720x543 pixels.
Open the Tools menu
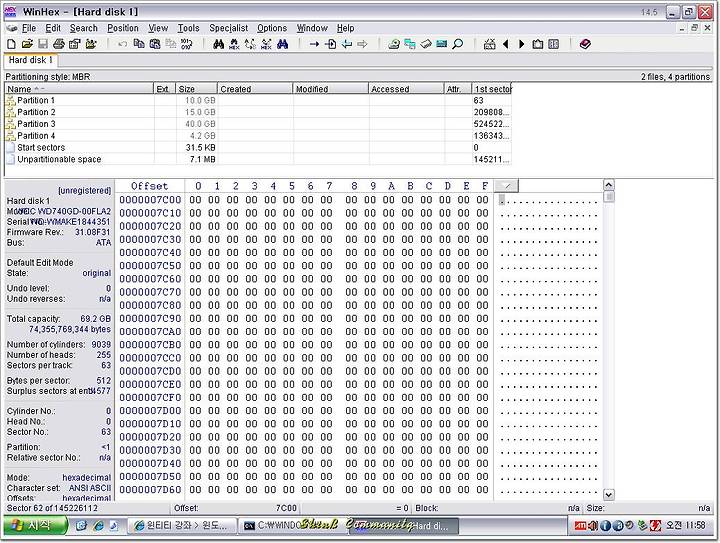pyautogui.click(x=188, y=28)
